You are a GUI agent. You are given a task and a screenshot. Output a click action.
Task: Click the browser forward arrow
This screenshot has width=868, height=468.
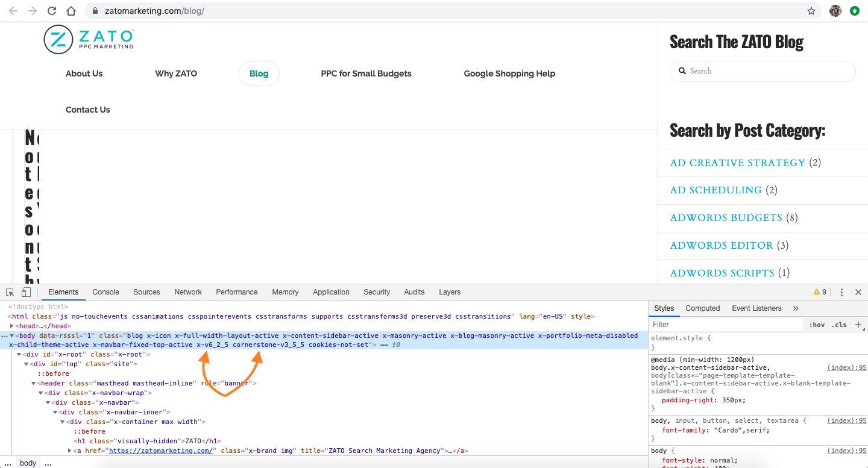click(33, 11)
